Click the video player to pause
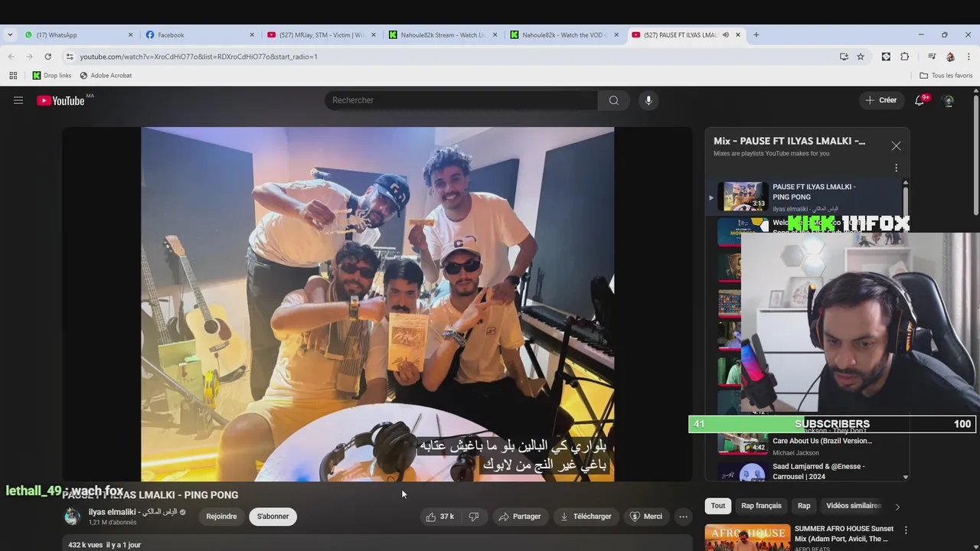 [377, 304]
